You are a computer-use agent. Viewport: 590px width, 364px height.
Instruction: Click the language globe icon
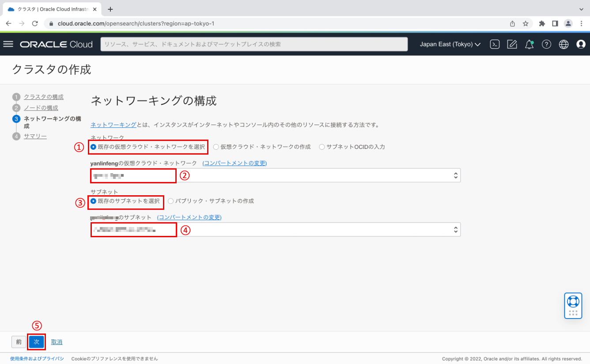click(x=564, y=44)
